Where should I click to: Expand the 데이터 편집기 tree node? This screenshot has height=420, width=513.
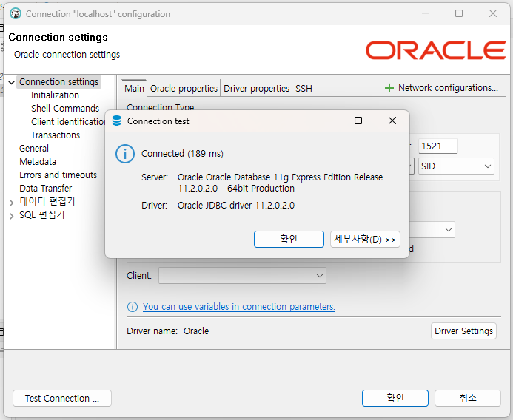pos(11,203)
